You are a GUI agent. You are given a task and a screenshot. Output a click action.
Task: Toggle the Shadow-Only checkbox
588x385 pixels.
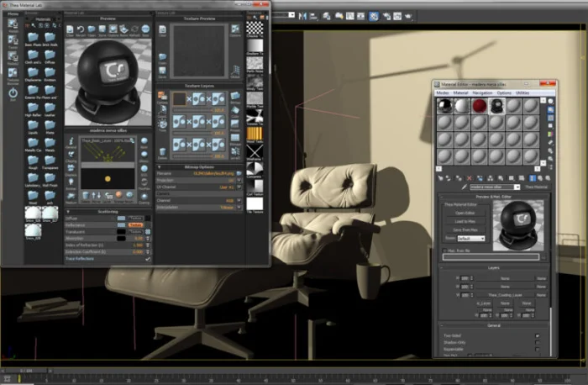point(538,342)
